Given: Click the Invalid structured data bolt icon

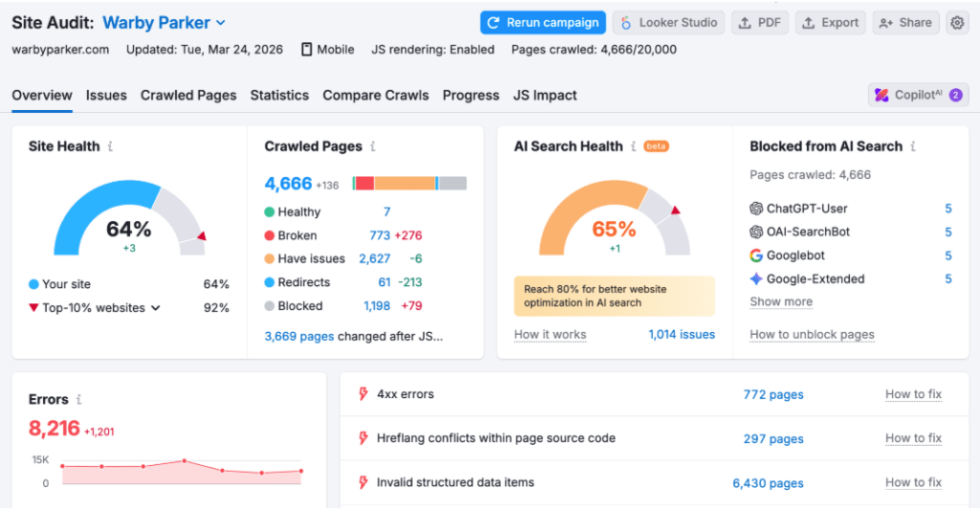Looking at the screenshot, I should coord(363,482).
